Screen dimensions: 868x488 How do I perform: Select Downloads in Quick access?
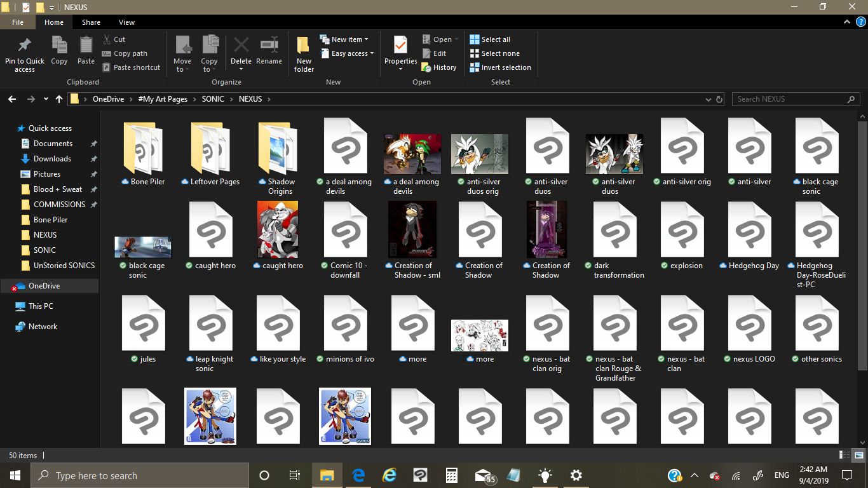(x=52, y=159)
